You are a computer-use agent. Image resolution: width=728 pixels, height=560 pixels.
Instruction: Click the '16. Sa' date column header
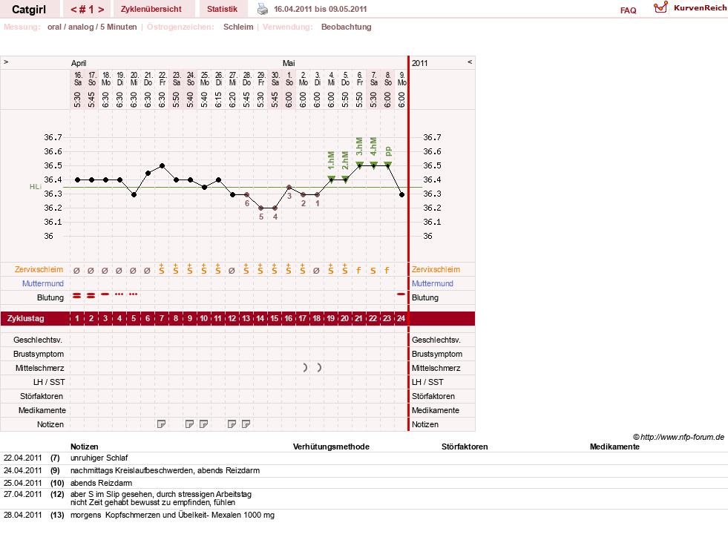(x=78, y=79)
